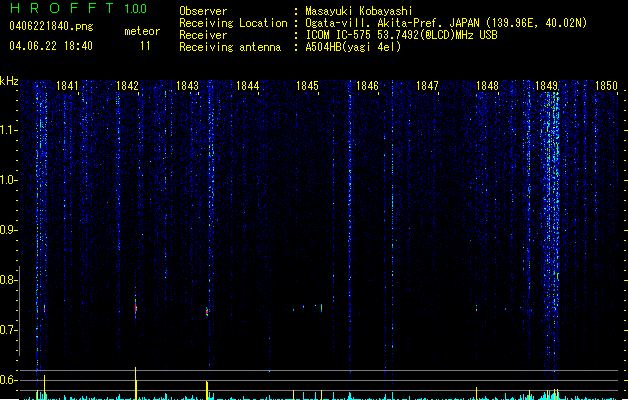Screen dimensions: 629x400
Task: Click the red meteor echo near 1842
Action: coord(136,308)
